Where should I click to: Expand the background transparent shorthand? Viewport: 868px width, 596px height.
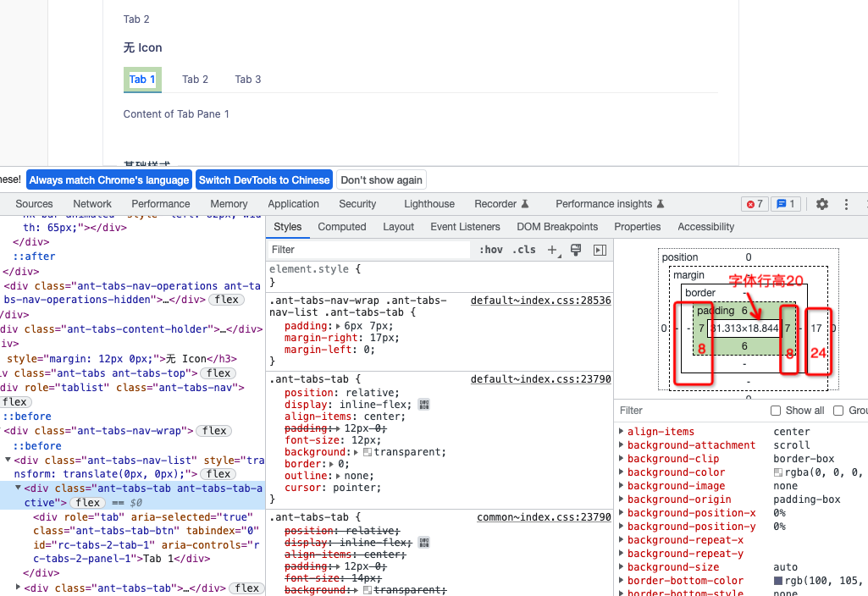[356, 453]
